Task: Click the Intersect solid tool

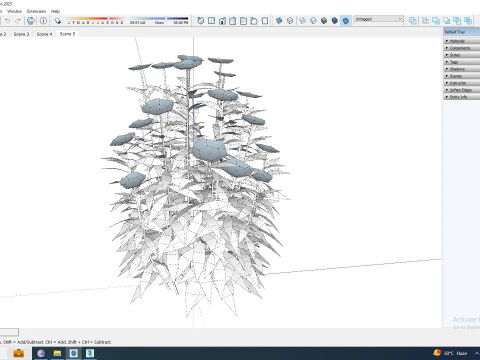Action: (x=425, y=21)
